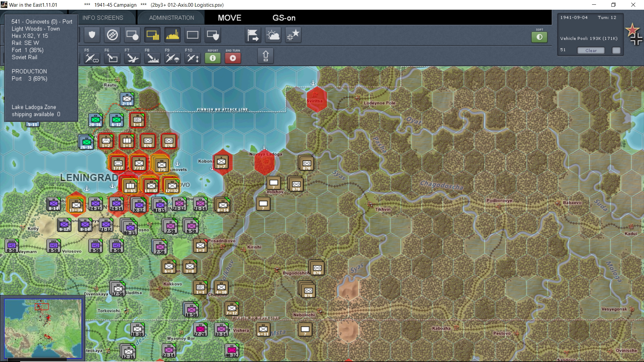
Task: Toggle the shield fort-level view button
Action: click(x=92, y=35)
